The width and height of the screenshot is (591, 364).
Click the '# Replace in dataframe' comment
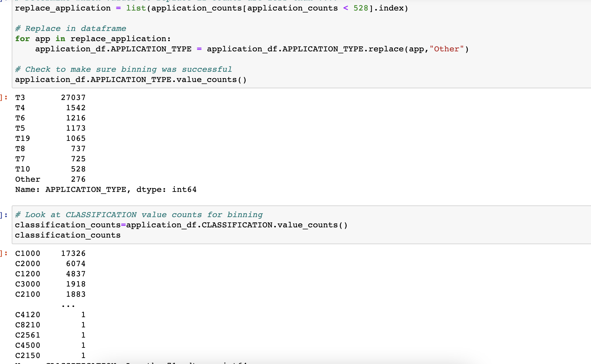[x=71, y=29]
